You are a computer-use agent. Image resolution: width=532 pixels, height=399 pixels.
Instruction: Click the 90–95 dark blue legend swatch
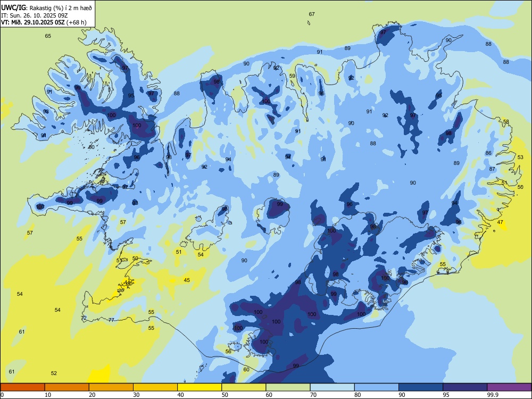pyautogui.click(x=421, y=387)
